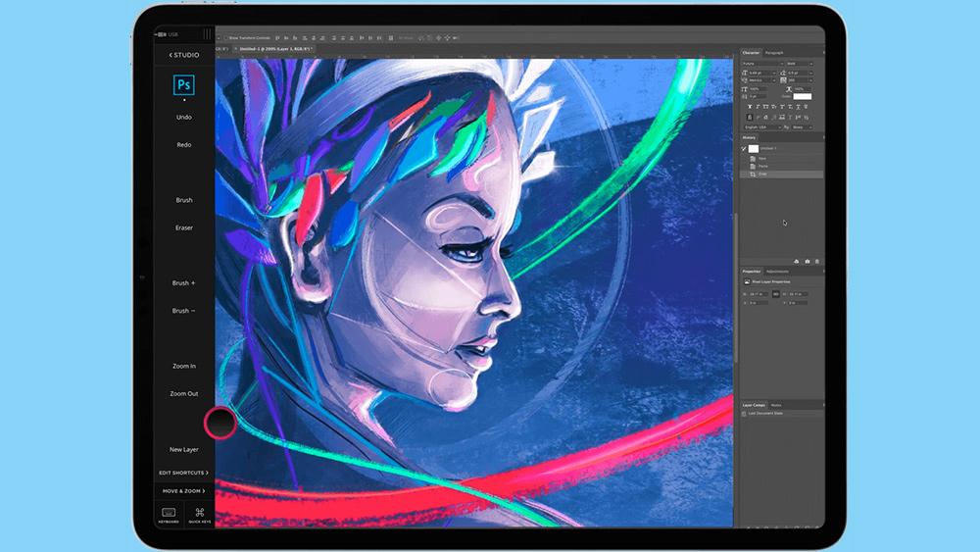The image size is (980, 552).
Task: Tap the Photoshop Ps app icon
Action: 183,85
